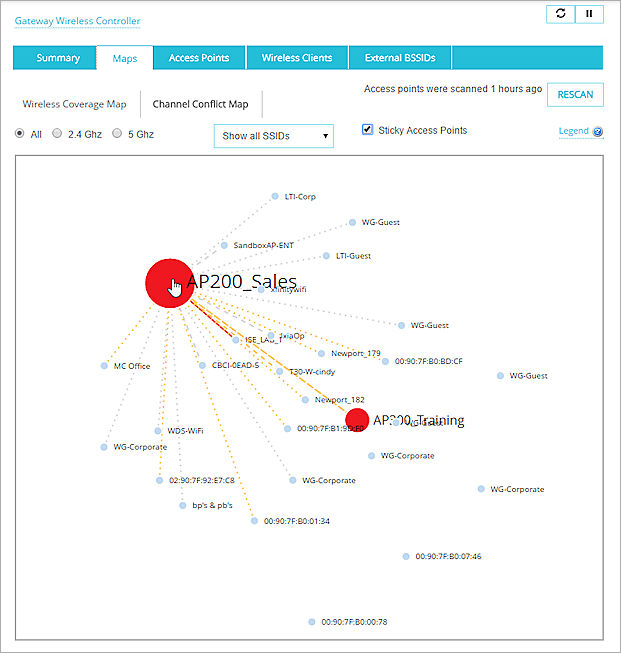Click the Newport_179 node dot
The height and width of the screenshot is (653, 621).
pos(321,354)
